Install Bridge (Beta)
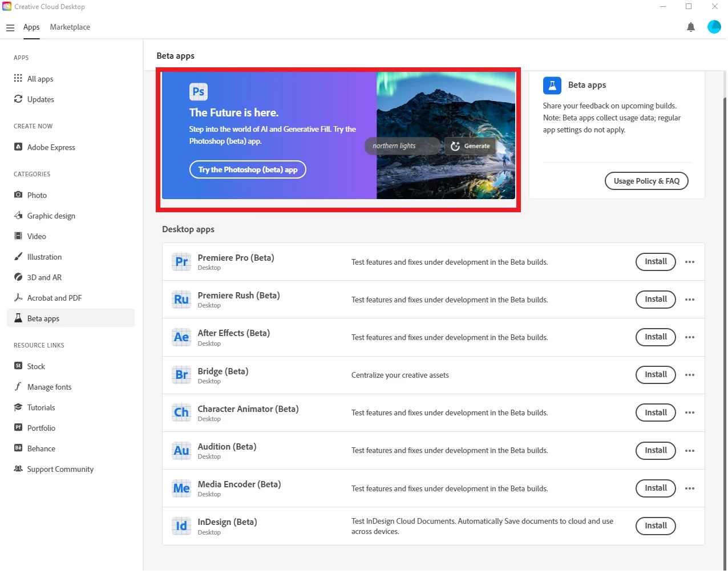 [656, 375]
